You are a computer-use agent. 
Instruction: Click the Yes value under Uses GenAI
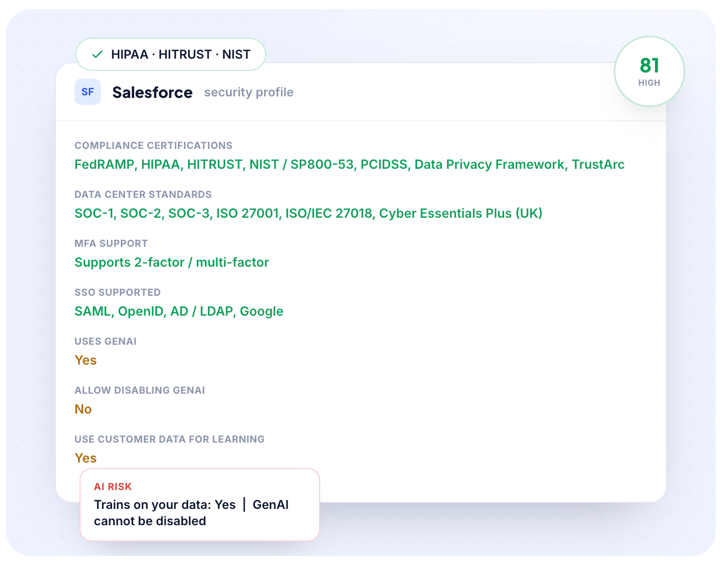[x=86, y=360]
